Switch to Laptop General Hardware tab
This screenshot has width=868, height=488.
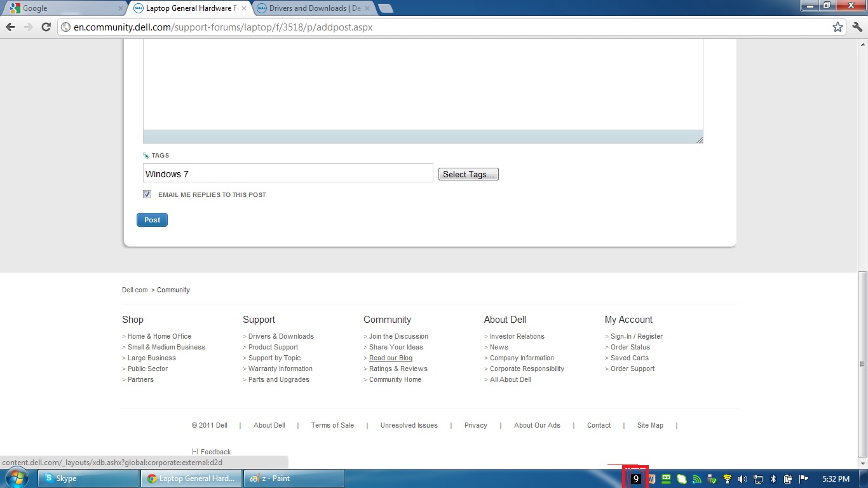pyautogui.click(x=191, y=8)
